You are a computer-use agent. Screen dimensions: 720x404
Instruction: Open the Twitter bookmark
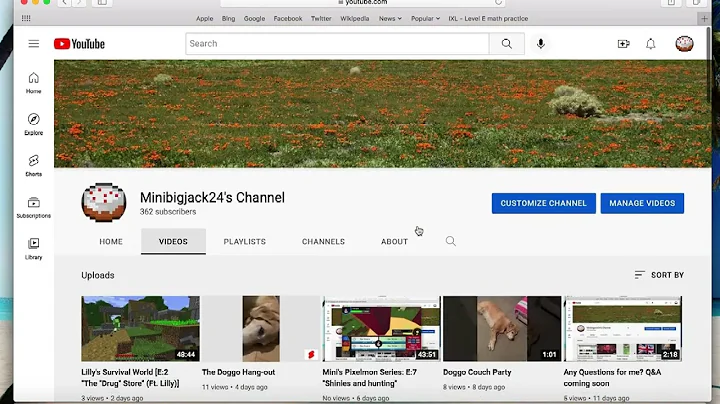[x=321, y=18]
